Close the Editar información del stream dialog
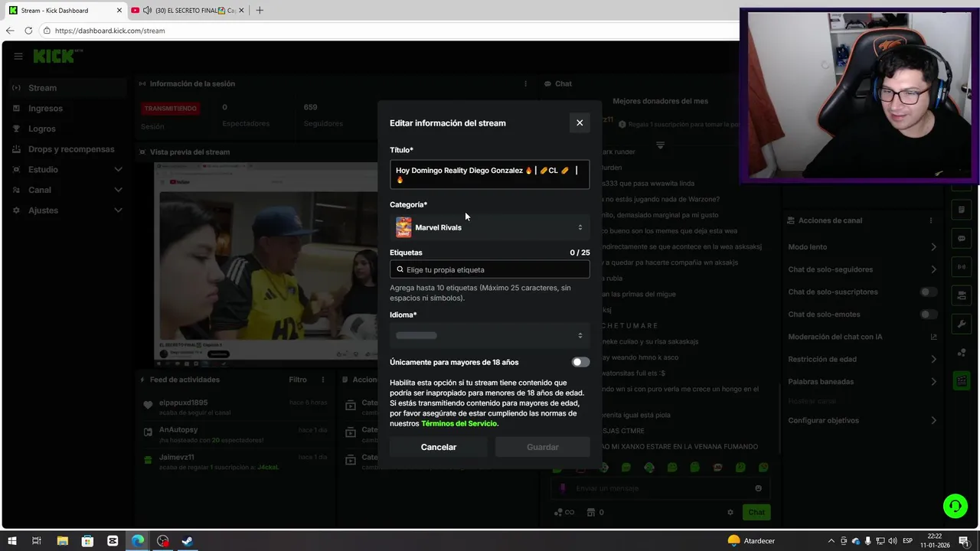The image size is (980, 551). (580, 122)
